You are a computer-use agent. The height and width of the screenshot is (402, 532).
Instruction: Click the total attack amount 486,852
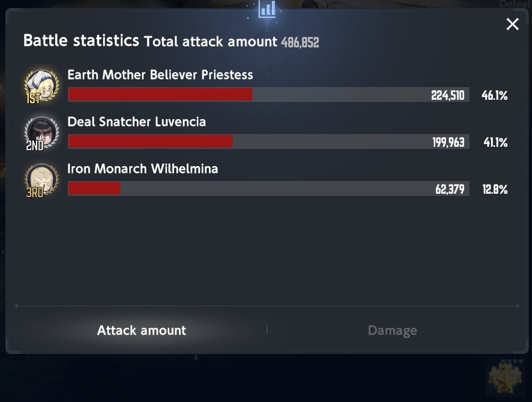coord(300,42)
